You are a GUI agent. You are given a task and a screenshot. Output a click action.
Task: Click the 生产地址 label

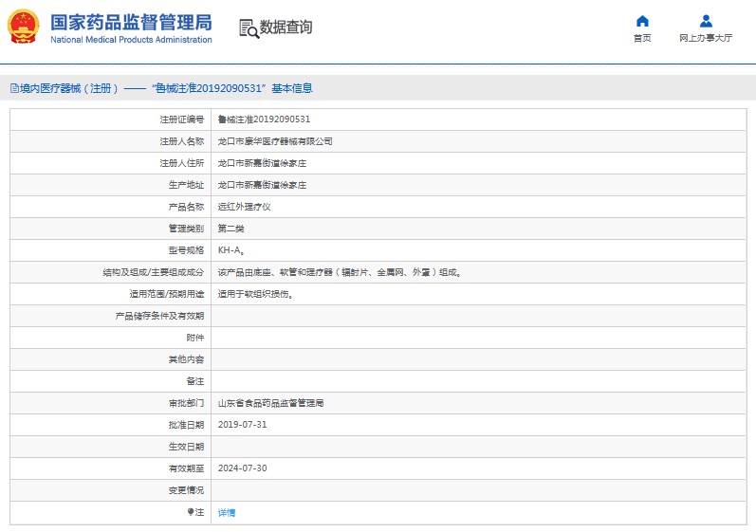186,185
